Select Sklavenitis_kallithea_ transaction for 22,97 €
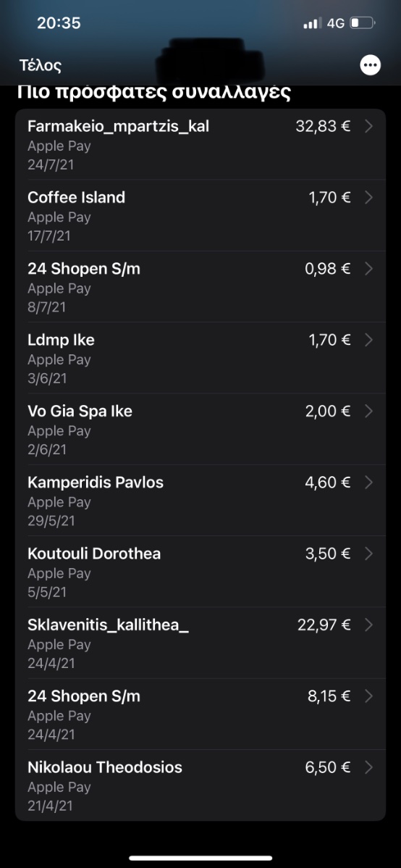 [x=200, y=643]
